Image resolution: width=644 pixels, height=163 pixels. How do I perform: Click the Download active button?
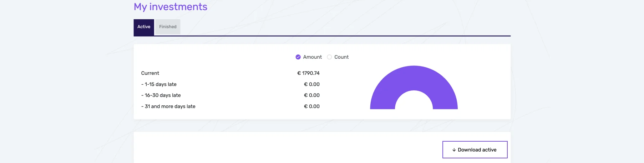pyautogui.click(x=475, y=150)
